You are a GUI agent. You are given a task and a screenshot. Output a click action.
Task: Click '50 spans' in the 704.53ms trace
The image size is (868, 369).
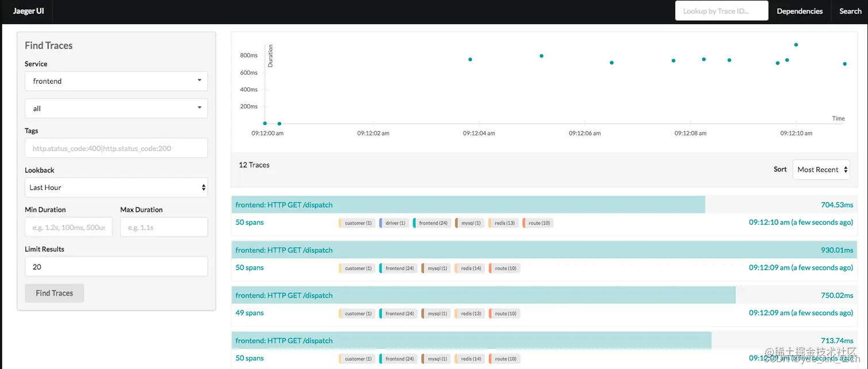[x=250, y=222]
